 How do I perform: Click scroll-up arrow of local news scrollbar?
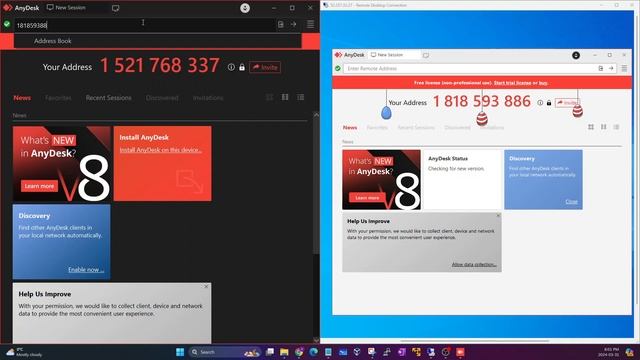[x=316, y=115]
